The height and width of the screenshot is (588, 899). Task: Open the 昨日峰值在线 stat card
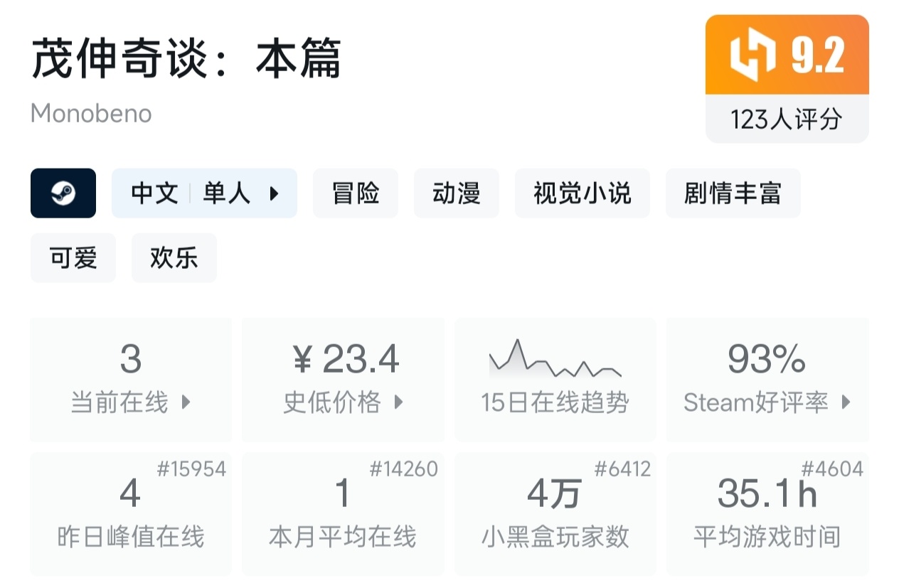coord(131,513)
